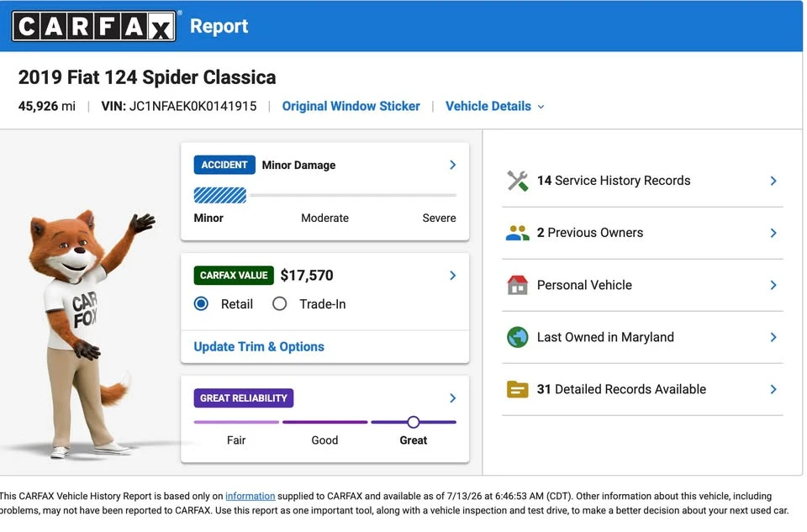Click the 31 Detailed Records Available text
Screen dimensions: 807x532
click(621, 389)
